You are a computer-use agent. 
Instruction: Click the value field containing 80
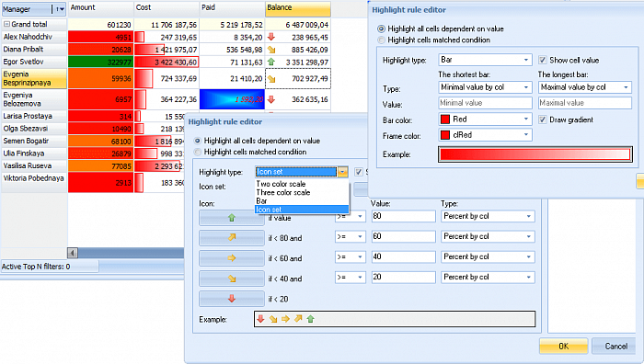click(403, 216)
